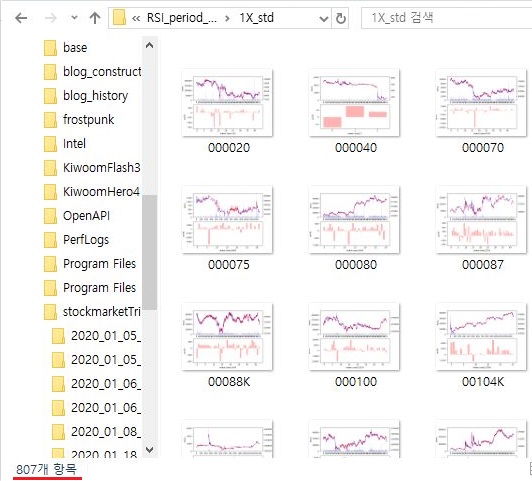Click the folder icon beside stockmarketTri
Screen dimensions: 532x481
coord(51,312)
